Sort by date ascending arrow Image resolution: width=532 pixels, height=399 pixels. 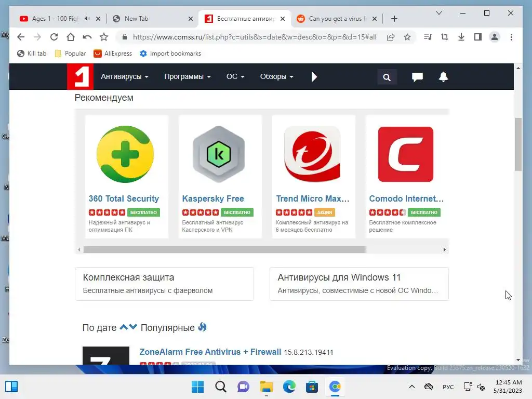[124, 327]
